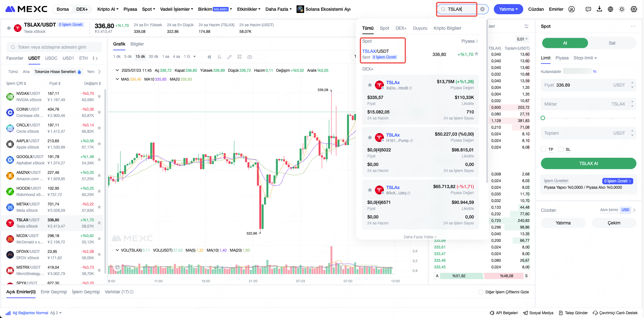Star the AAPLX/USDT pair row
644x318 pixels.
[x=99, y=144]
